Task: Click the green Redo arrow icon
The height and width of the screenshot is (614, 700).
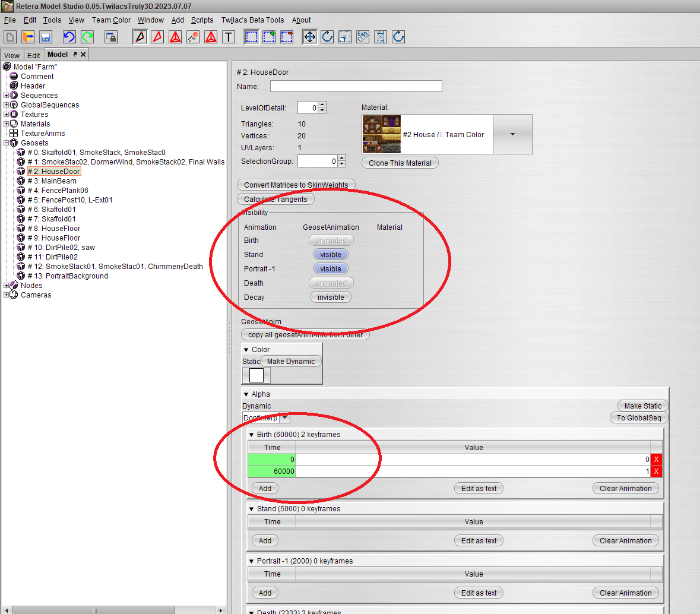Action: point(87,37)
